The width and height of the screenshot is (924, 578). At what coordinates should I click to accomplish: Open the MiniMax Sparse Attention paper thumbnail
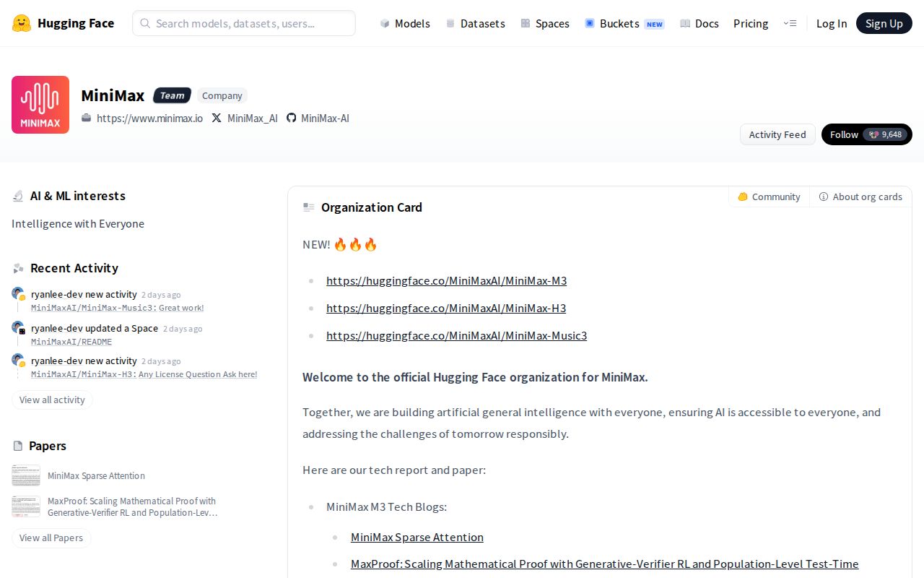pyautogui.click(x=26, y=475)
